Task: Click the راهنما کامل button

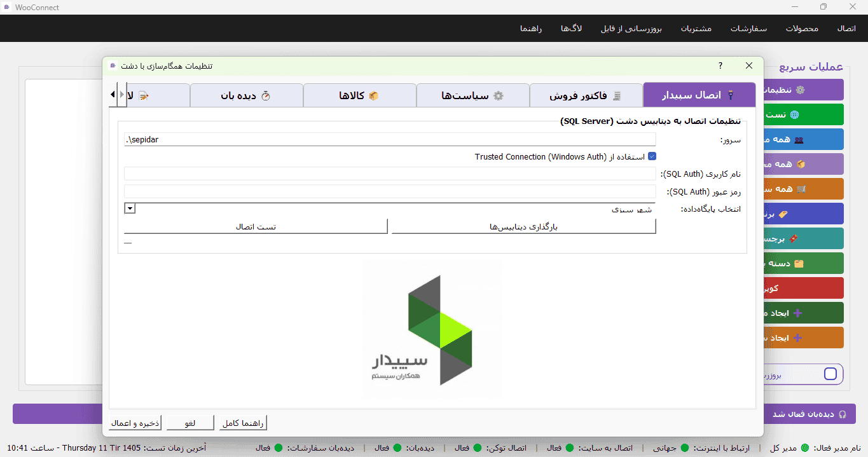Action: point(244,423)
